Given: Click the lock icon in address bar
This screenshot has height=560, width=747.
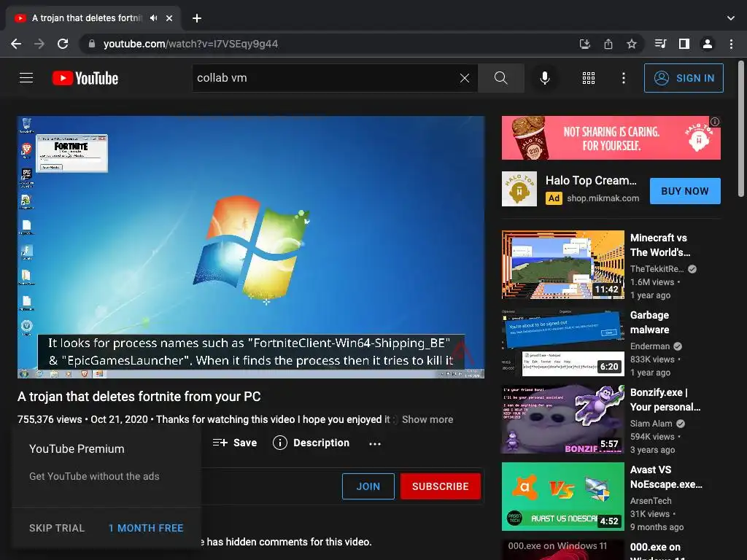Looking at the screenshot, I should [x=92, y=44].
